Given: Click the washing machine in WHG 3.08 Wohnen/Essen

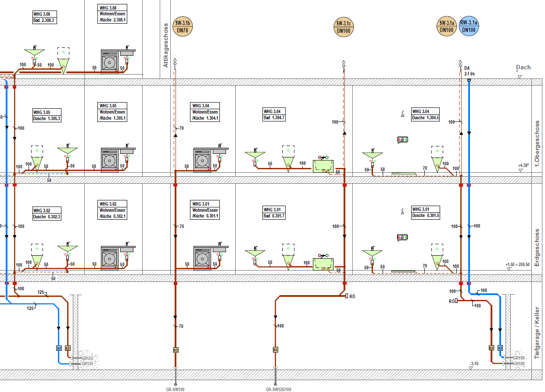Looking at the screenshot, I should (110, 61).
